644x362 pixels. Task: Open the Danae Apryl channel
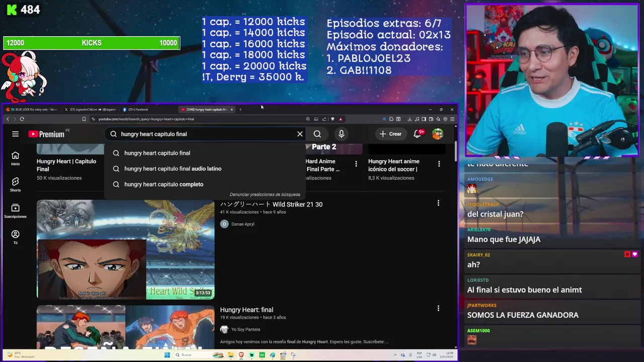[x=243, y=224]
